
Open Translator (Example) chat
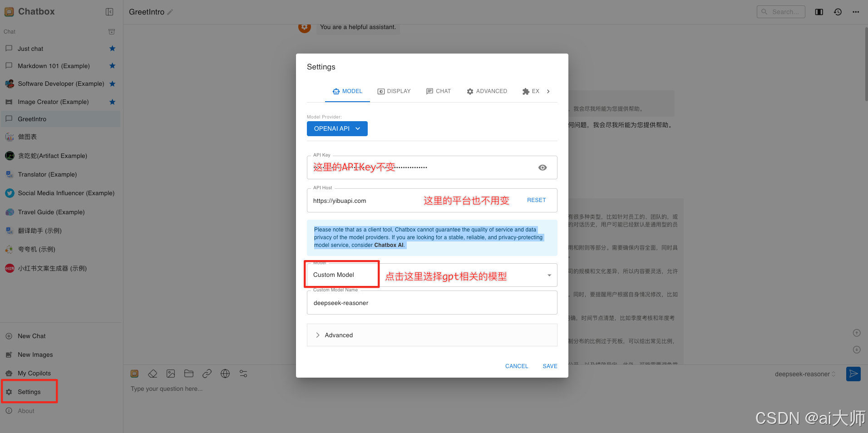click(60, 174)
